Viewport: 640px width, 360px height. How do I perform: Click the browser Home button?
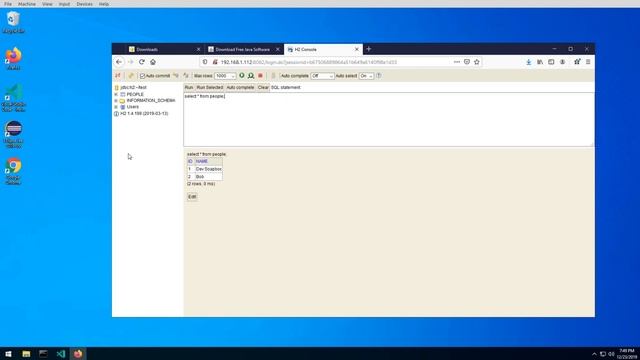click(x=153, y=62)
